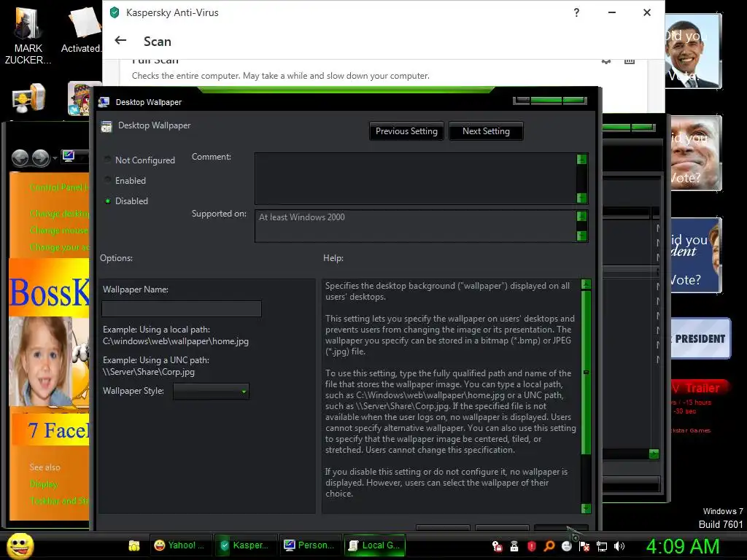The height and width of the screenshot is (560, 747).
Task: Open the smiley Start button
Action: (x=20, y=546)
